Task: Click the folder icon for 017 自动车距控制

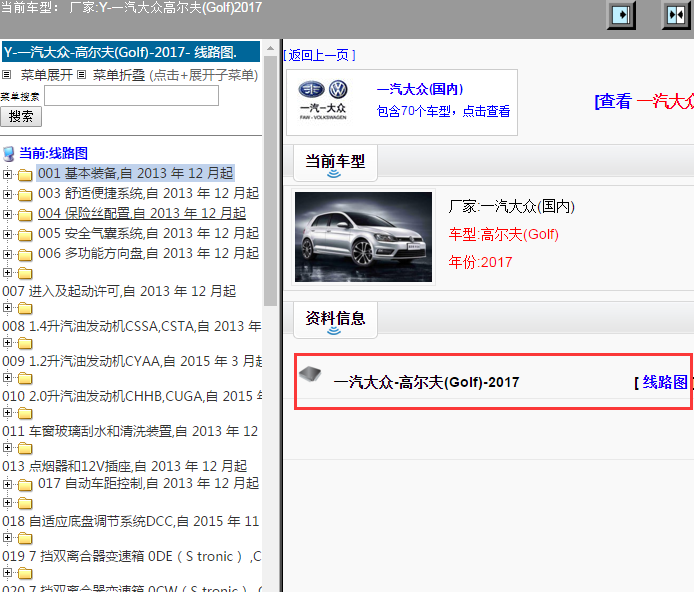Action: coord(25,485)
